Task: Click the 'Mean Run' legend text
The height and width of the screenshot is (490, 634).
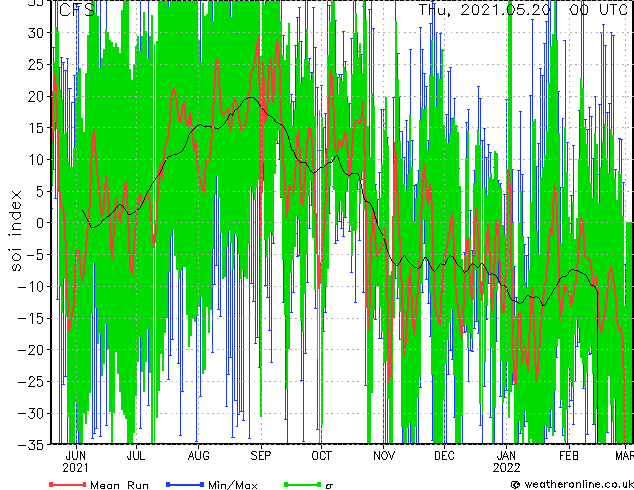Action: tap(120, 485)
